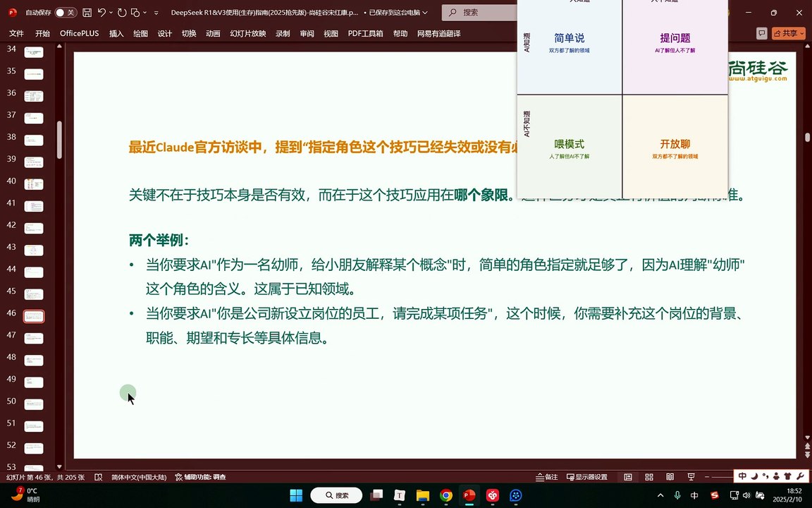Click the 搜索 search box in title bar
The height and width of the screenshot is (508, 812).
click(x=479, y=13)
